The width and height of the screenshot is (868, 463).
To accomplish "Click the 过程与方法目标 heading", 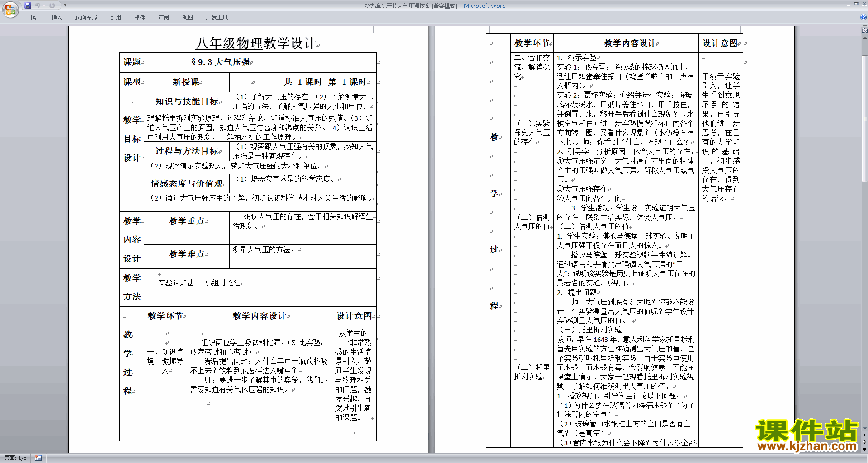I will click(187, 151).
